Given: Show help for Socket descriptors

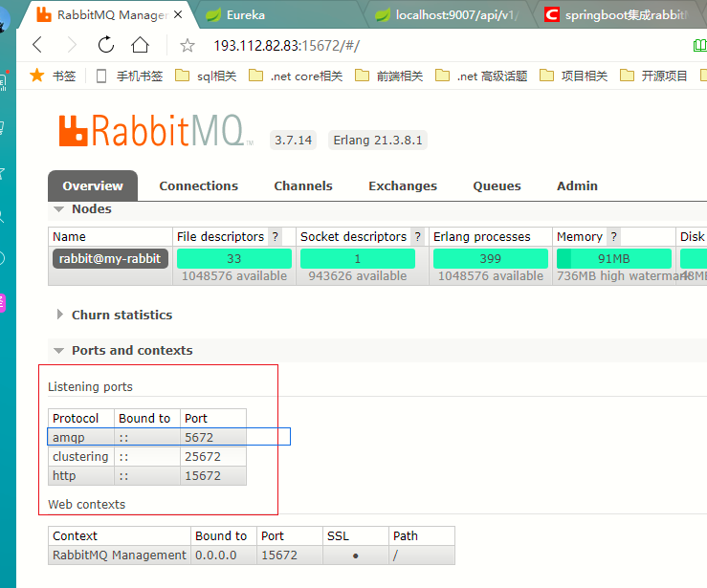Looking at the screenshot, I should [417, 236].
